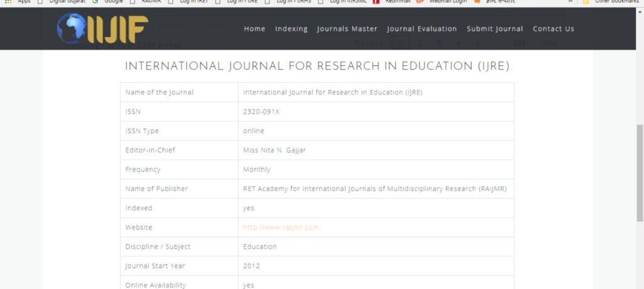Image resolution: width=644 pixels, height=289 pixels.
Task: Open the Other bookmarks folder in browser
Action: coord(612,2)
